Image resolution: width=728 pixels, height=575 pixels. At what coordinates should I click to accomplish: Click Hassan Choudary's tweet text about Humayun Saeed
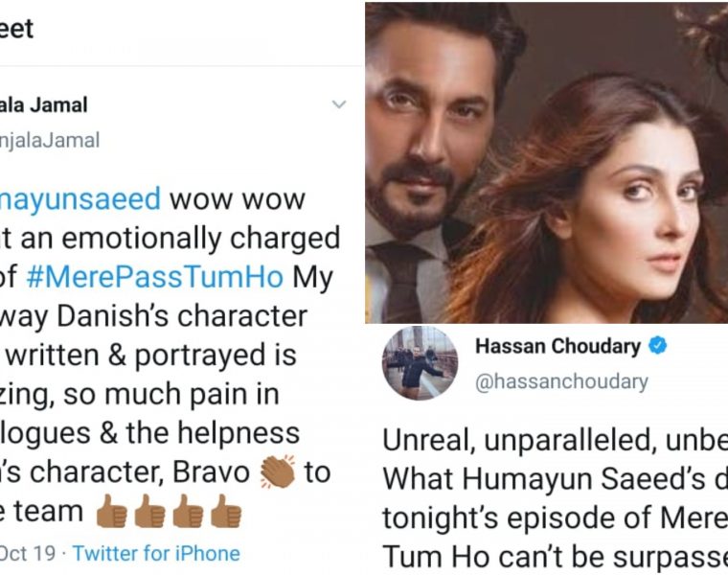[556, 499]
